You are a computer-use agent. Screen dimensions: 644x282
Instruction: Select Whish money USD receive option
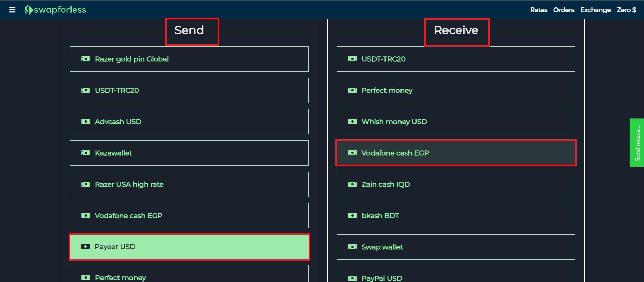tap(456, 122)
